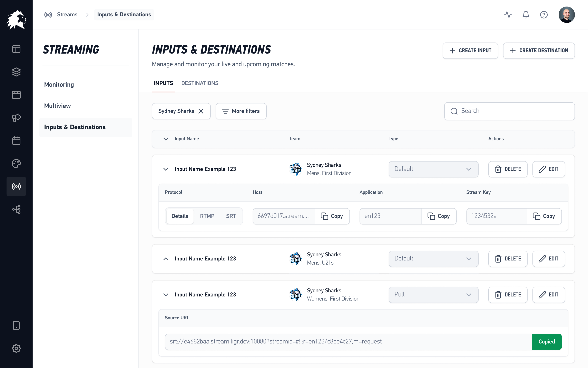Image resolution: width=588 pixels, height=368 pixels.
Task: Edit the Mens, First Division input
Action: click(x=549, y=169)
